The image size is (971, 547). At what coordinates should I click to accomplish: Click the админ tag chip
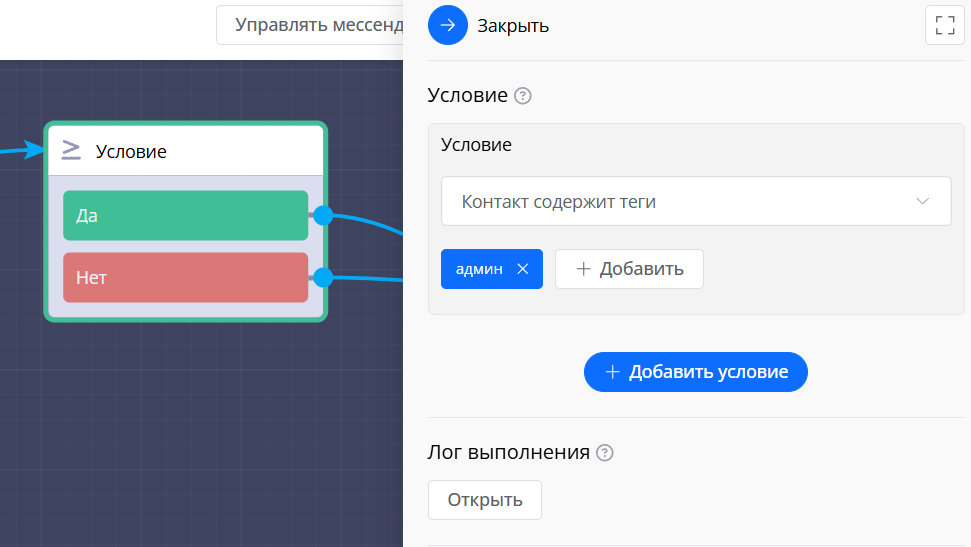click(x=478, y=269)
